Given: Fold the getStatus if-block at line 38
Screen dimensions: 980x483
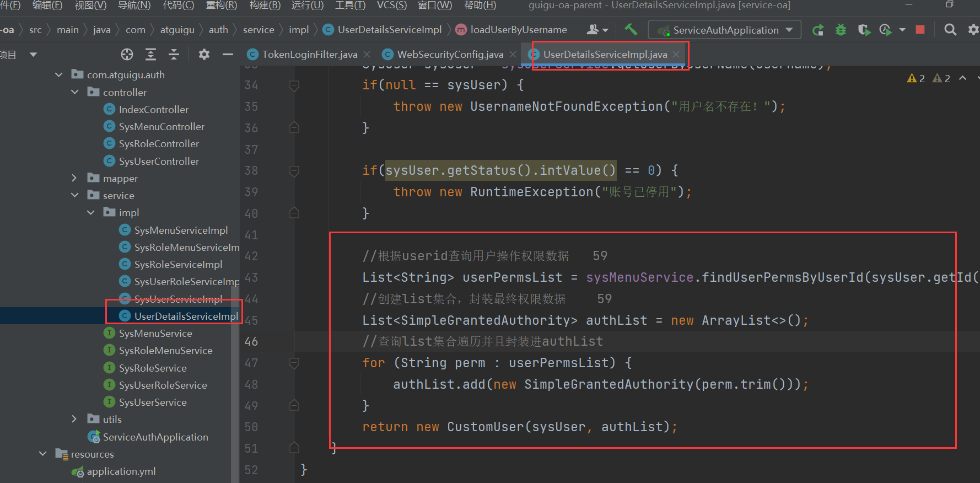Looking at the screenshot, I should tap(294, 170).
